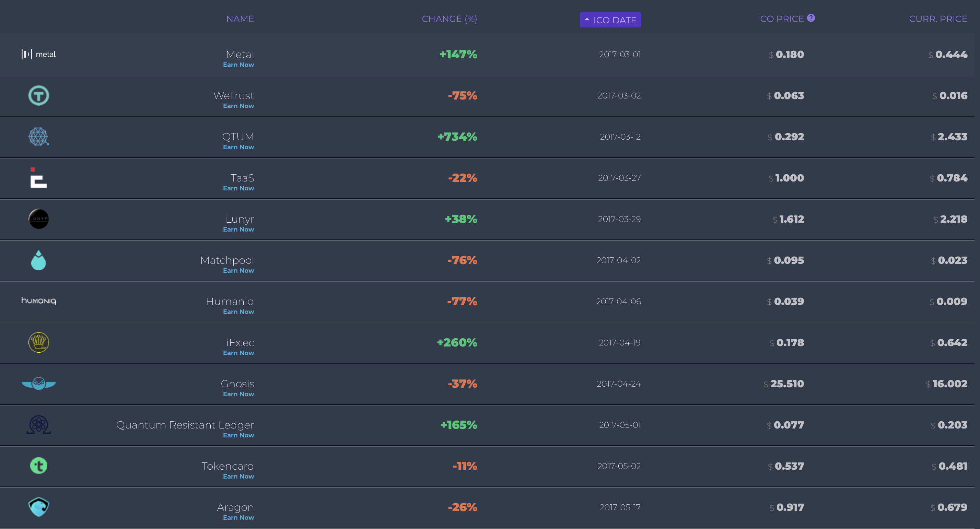Sort table by NAME column
Image resolution: width=980 pixels, height=529 pixels.
pyautogui.click(x=240, y=19)
